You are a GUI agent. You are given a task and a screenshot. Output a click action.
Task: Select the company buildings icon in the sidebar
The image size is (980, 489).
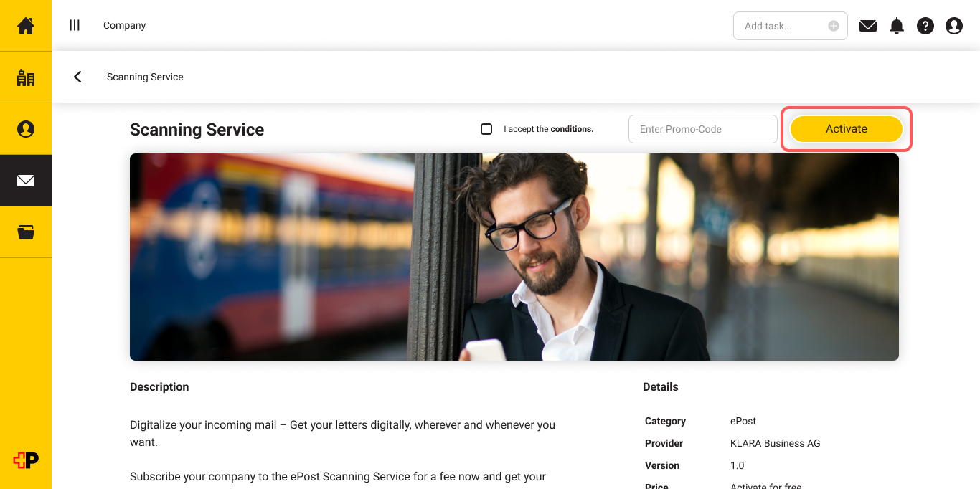tap(26, 77)
